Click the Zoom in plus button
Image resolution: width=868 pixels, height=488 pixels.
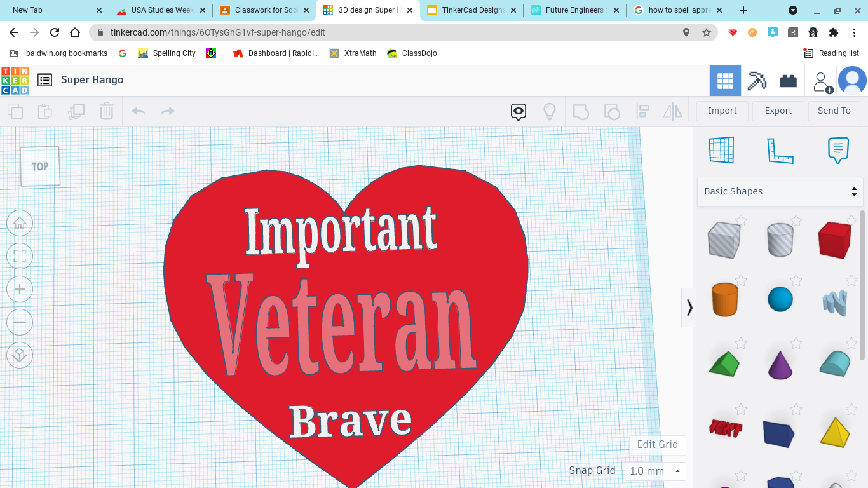pos(20,289)
